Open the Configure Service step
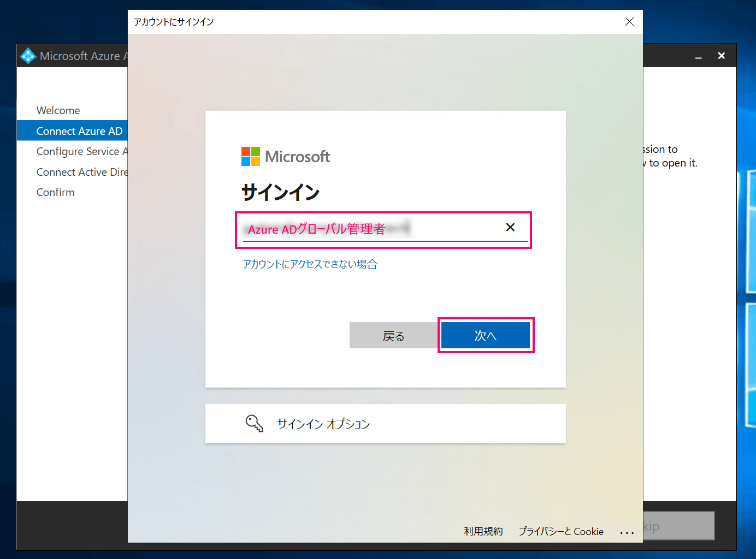 pos(81,151)
